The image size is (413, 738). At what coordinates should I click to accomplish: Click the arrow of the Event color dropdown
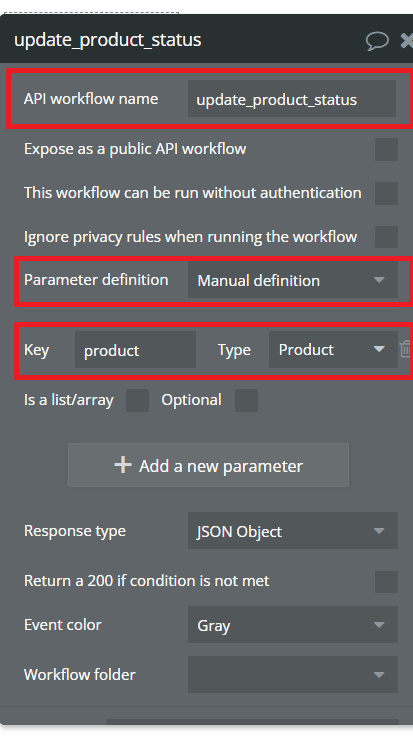click(x=379, y=625)
